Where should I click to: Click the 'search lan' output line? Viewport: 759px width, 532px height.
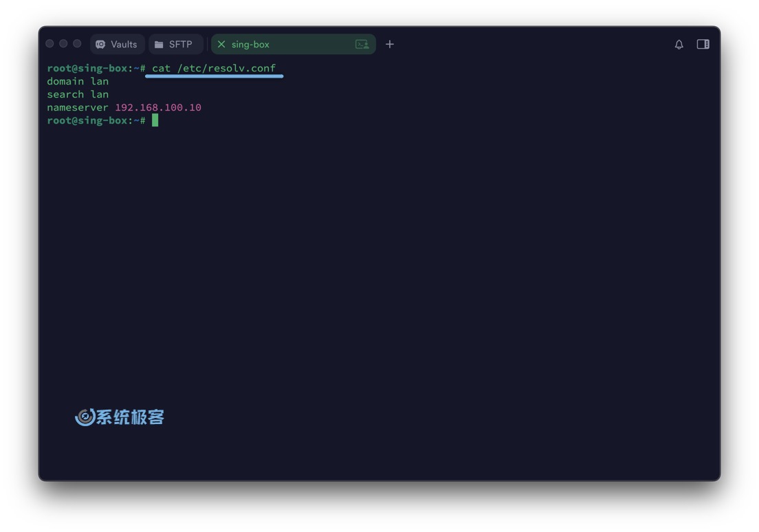(x=78, y=94)
